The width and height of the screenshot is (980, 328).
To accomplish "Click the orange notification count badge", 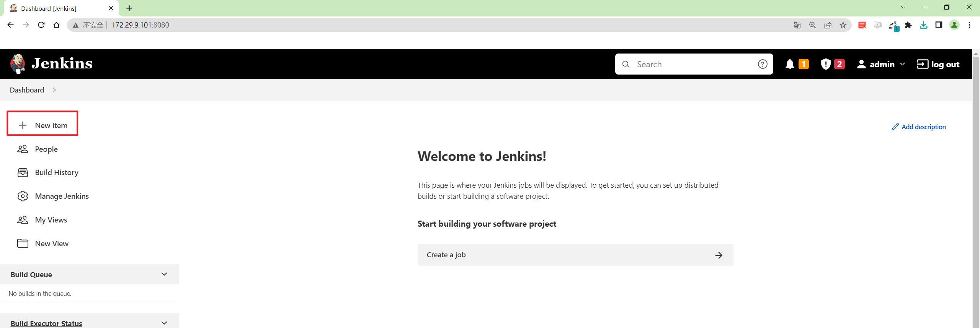I will [x=804, y=64].
